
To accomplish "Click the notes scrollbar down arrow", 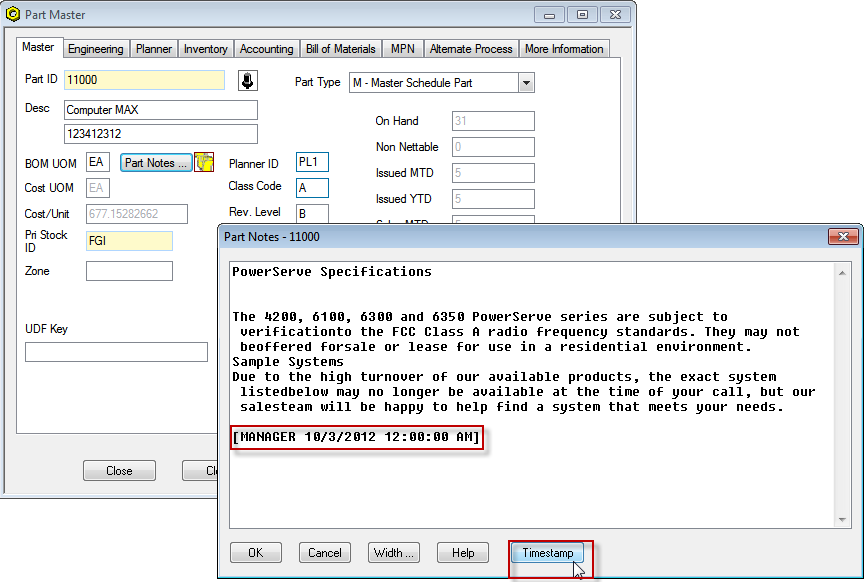I will [844, 519].
